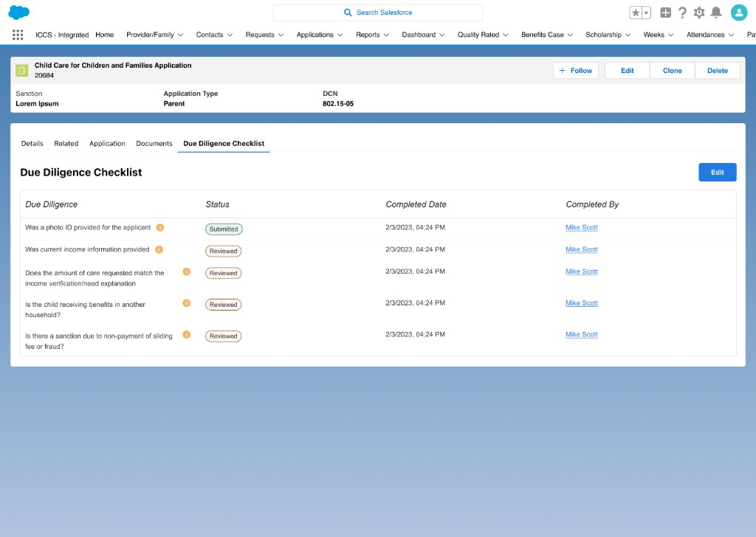Expand the Applications nav chevron
Image resolution: width=756 pixels, height=537 pixels.
[340, 35]
